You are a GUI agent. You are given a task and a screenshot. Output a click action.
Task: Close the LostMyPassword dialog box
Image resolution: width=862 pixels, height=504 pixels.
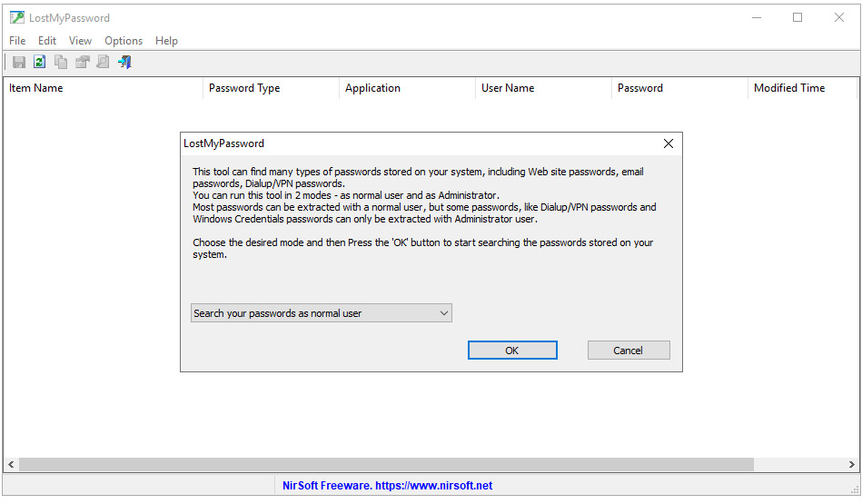(668, 143)
